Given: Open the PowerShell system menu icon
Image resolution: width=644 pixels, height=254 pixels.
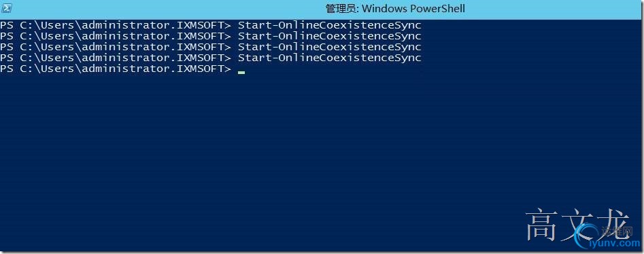Looking at the screenshot, I should (6, 7).
